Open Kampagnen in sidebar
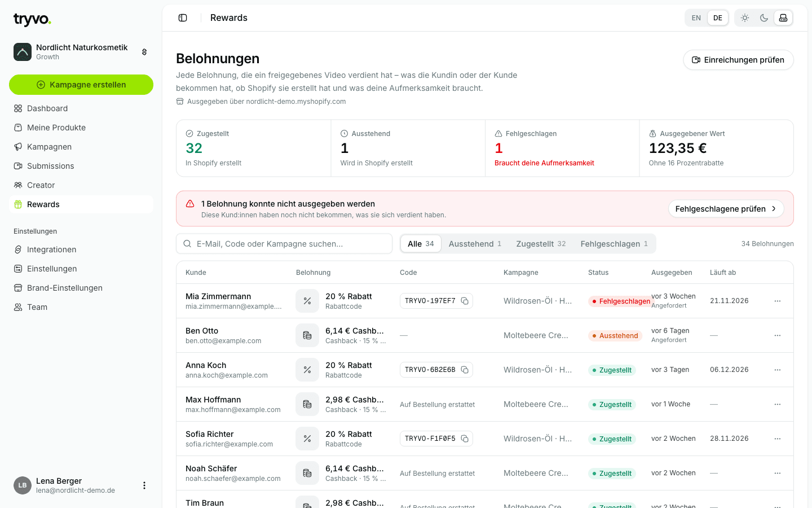This screenshot has height=508, width=812. point(81,147)
